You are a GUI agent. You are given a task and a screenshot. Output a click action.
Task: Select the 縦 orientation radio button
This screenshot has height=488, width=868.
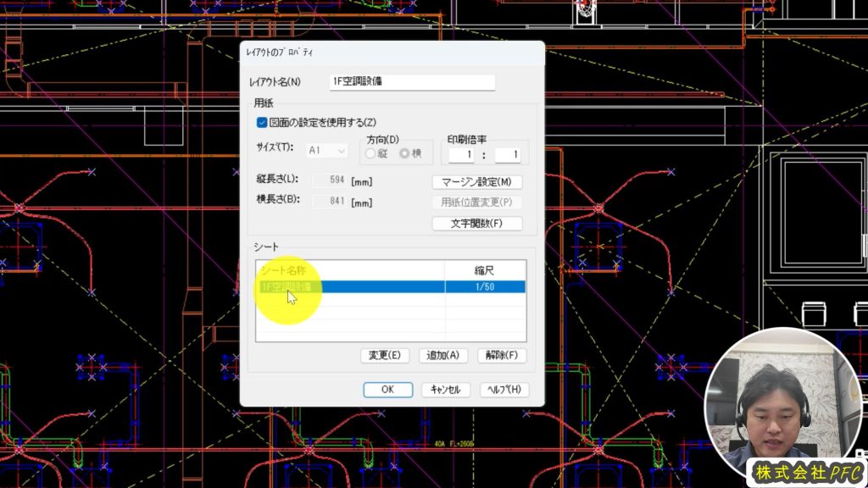(x=370, y=153)
